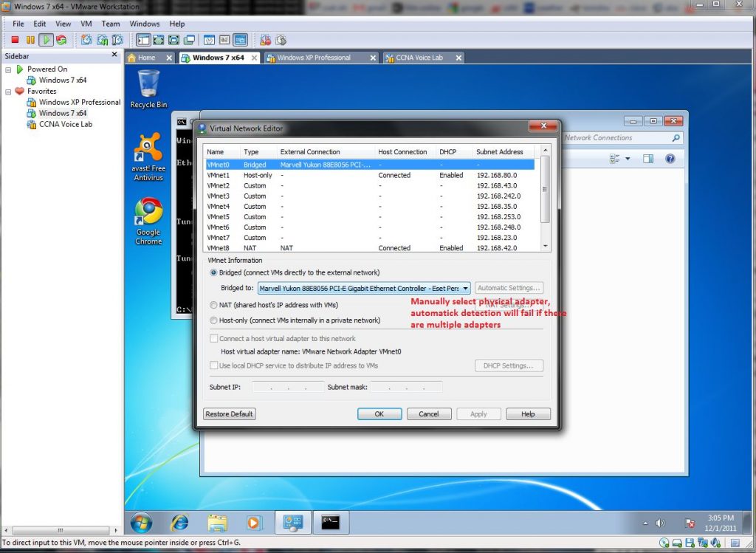This screenshot has height=553, width=756.
Task: Suspend the VM with the pause icon
Action: pos(30,40)
